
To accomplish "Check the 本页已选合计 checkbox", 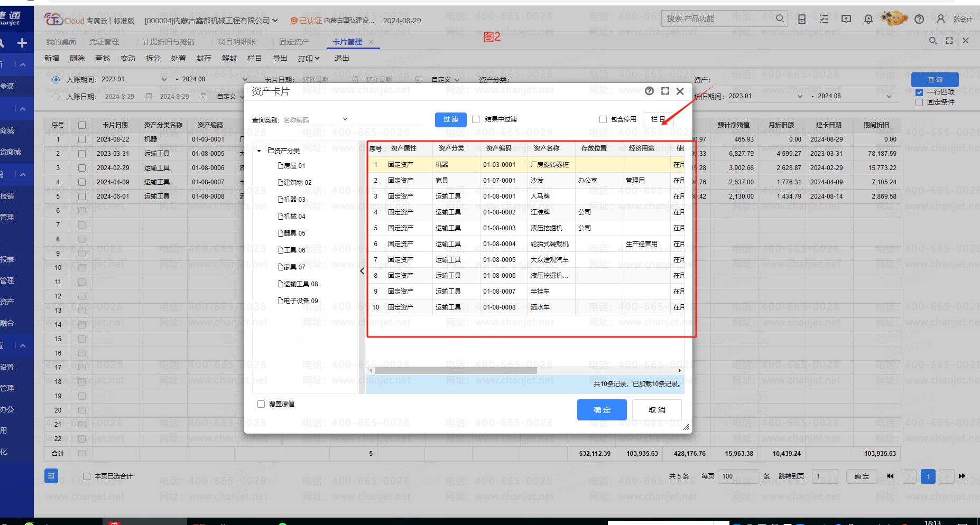I will tap(87, 476).
